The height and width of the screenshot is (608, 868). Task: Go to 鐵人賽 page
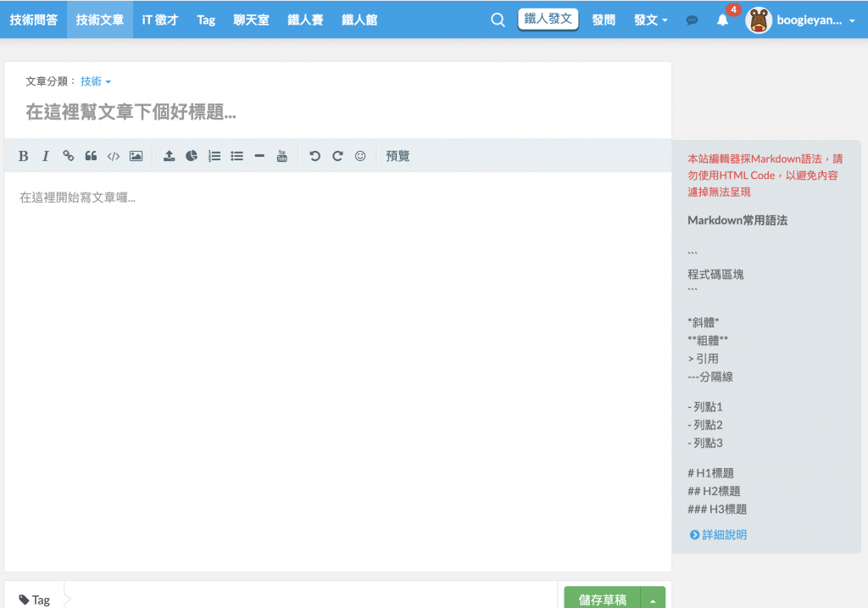305,20
